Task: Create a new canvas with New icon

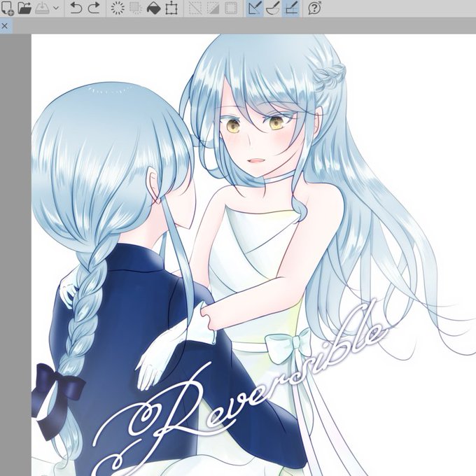Action: tap(7, 8)
